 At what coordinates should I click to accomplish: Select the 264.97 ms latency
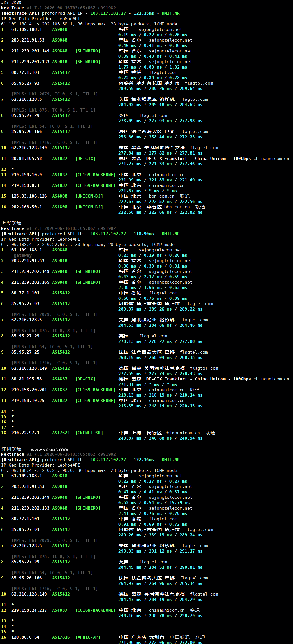pyautogui.click(x=130, y=583)
